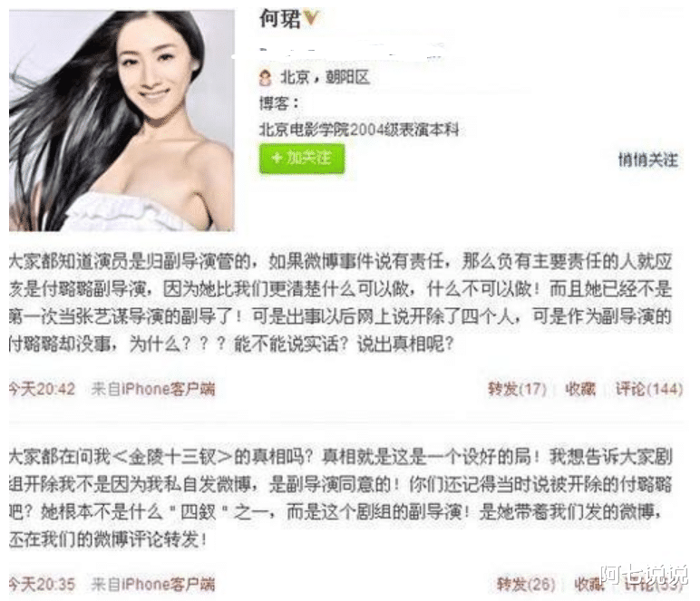Click 收藏 on the 20:42 post
This screenshot has height=601, width=700.
point(580,389)
